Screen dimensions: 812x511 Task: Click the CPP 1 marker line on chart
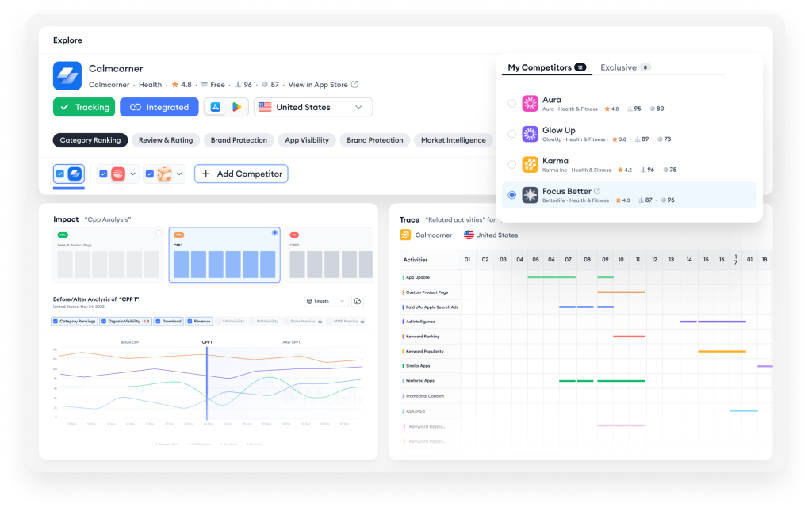tap(206, 380)
